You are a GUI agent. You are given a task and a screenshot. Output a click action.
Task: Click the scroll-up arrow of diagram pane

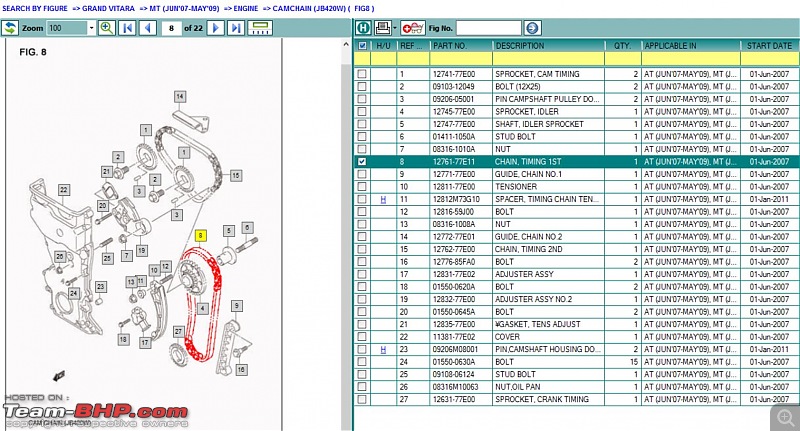346,45
